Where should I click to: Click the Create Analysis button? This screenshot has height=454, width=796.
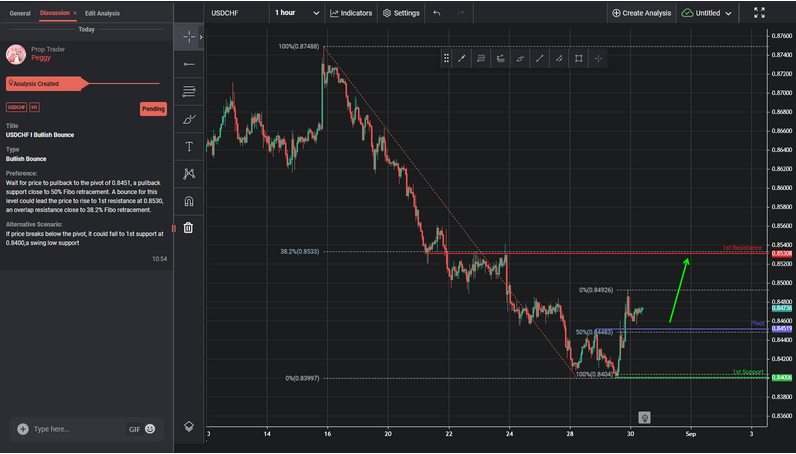click(x=642, y=13)
